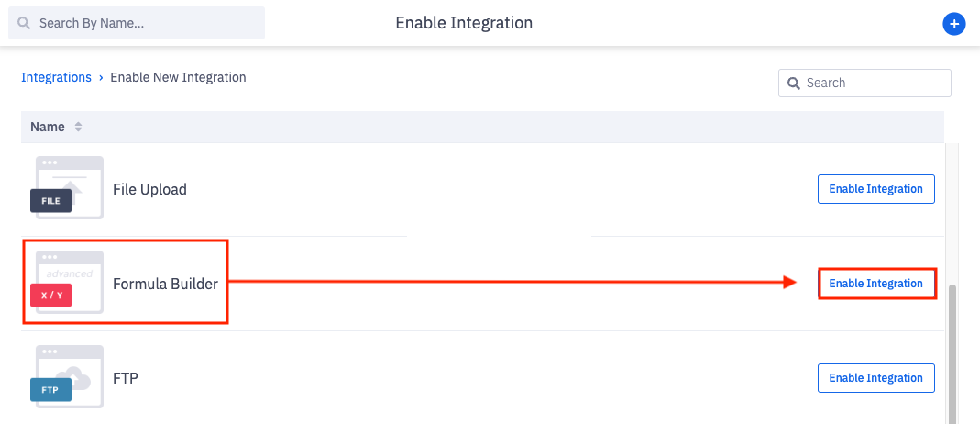The image size is (980, 424).
Task: Click the breadcrumb chevron separator
Action: pos(101,78)
